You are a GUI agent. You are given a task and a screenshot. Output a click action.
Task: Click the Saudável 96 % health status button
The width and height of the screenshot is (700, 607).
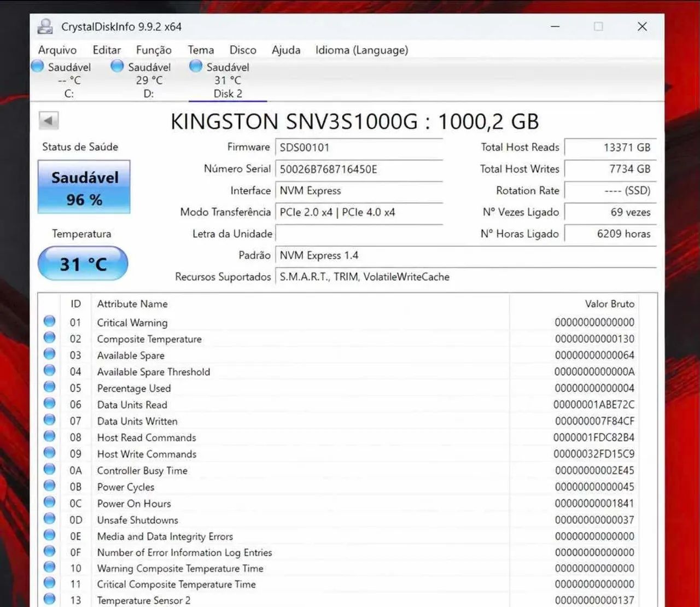(x=84, y=187)
